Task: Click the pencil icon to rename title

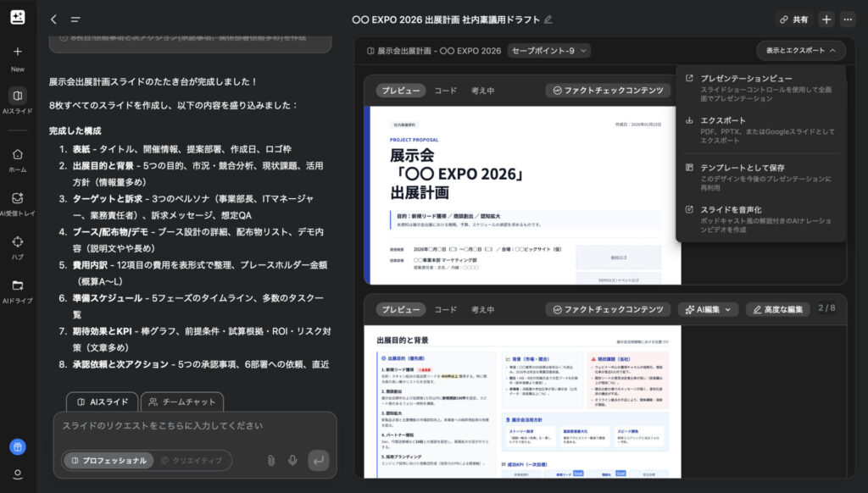Action: (x=548, y=19)
